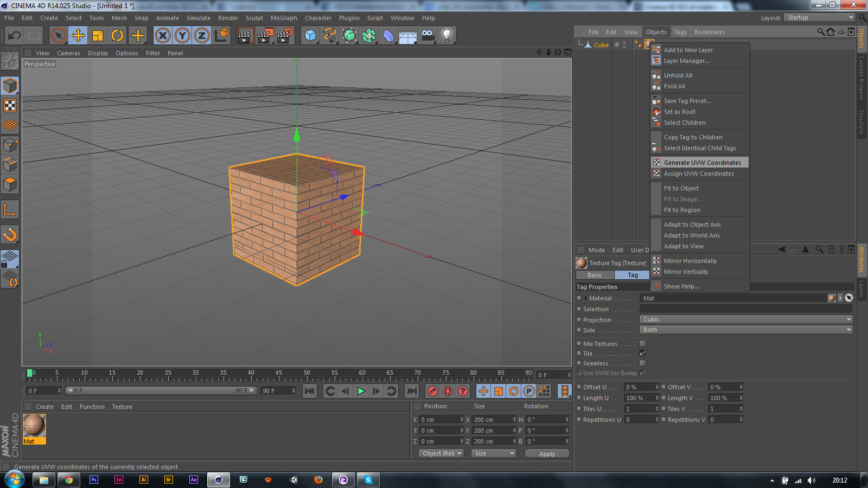
Task: Enable the Mix Textures checkbox
Action: pos(642,344)
